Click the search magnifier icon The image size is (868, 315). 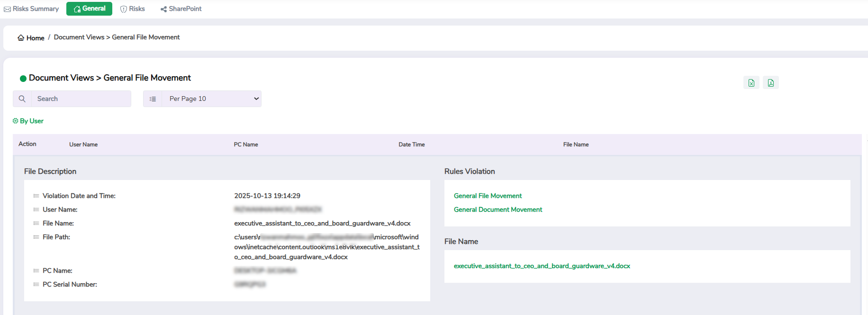pos(22,99)
